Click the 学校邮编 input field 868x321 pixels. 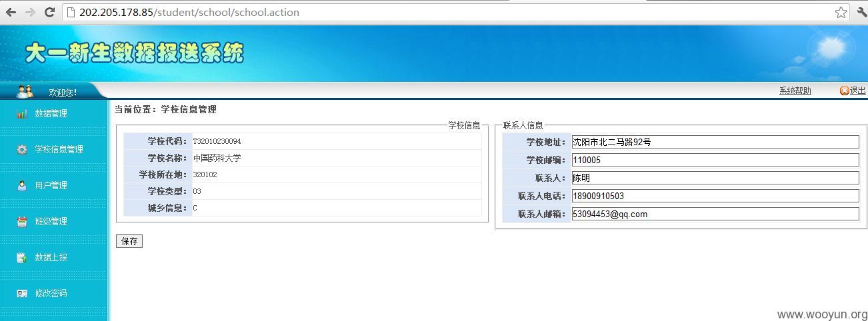715,160
